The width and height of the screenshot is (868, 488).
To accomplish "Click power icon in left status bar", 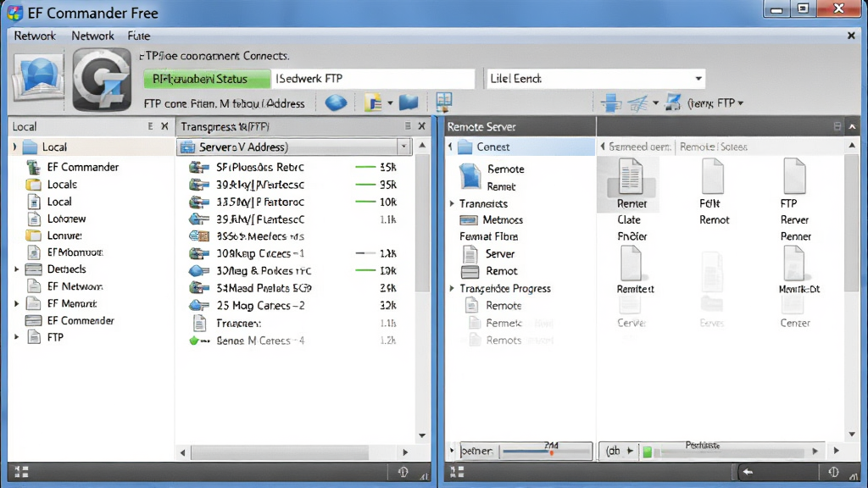I will pyautogui.click(x=403, y=472).
